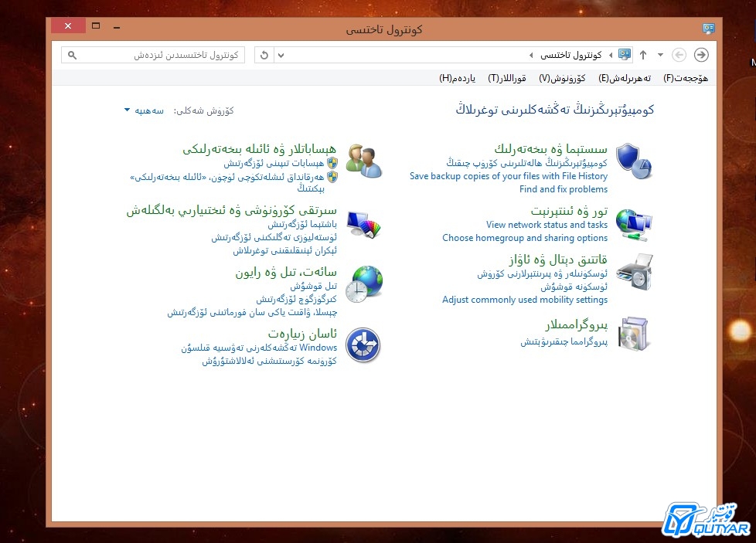Screen dimensions: 756x543
Task: Click view devices and printers link
Action: click(543, 273)
